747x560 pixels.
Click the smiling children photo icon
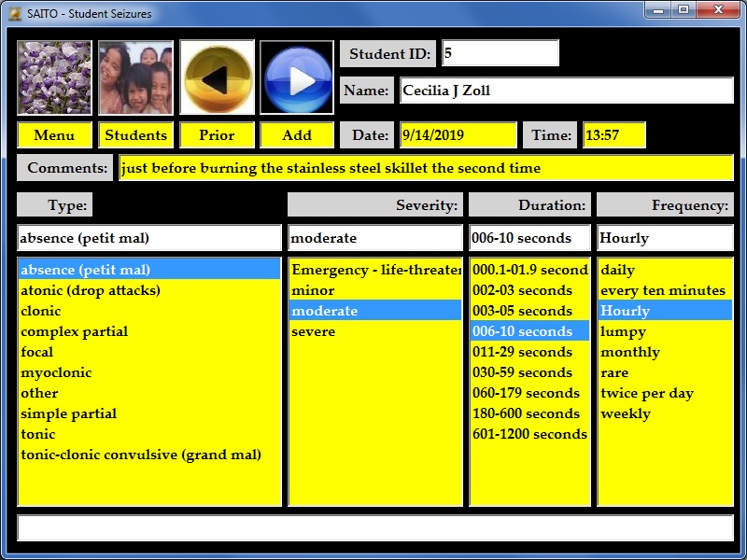click(135, 77)
